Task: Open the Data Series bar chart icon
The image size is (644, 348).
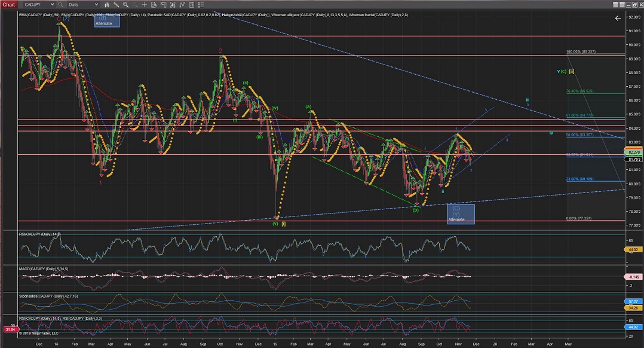Action: pos(107,5)
